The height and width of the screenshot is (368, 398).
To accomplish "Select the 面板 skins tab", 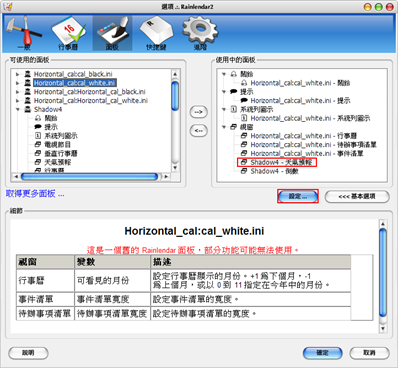I will click(x=112, y=33).
